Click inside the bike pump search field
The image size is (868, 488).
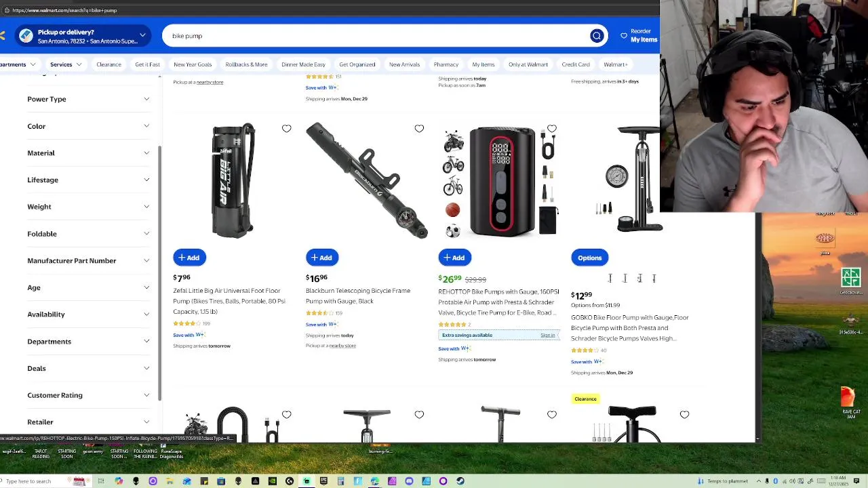click(376, 36)
